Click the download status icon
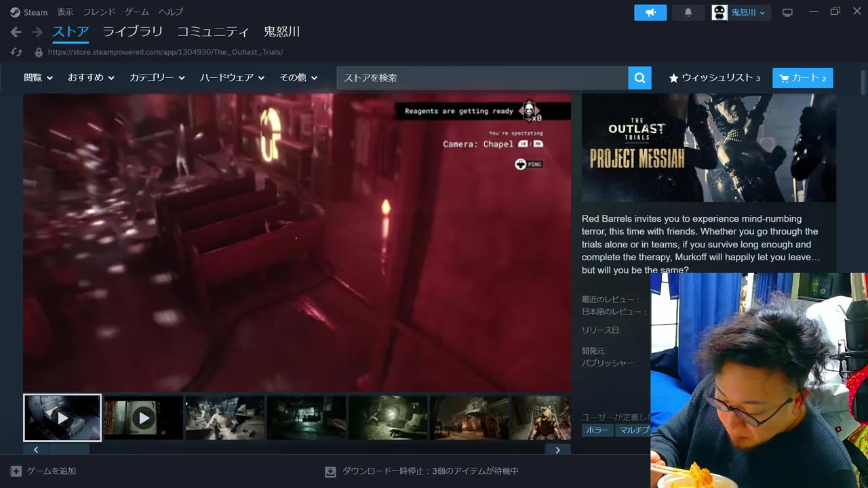 point(330,471)
